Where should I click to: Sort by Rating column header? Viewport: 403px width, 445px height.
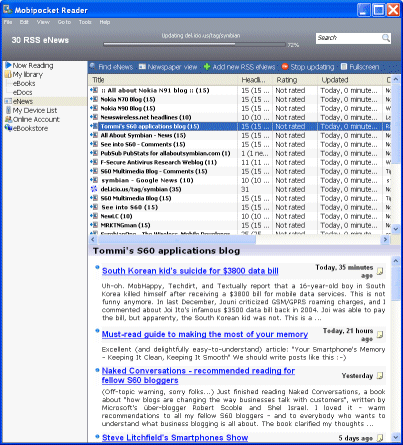(x=295, y=80)
